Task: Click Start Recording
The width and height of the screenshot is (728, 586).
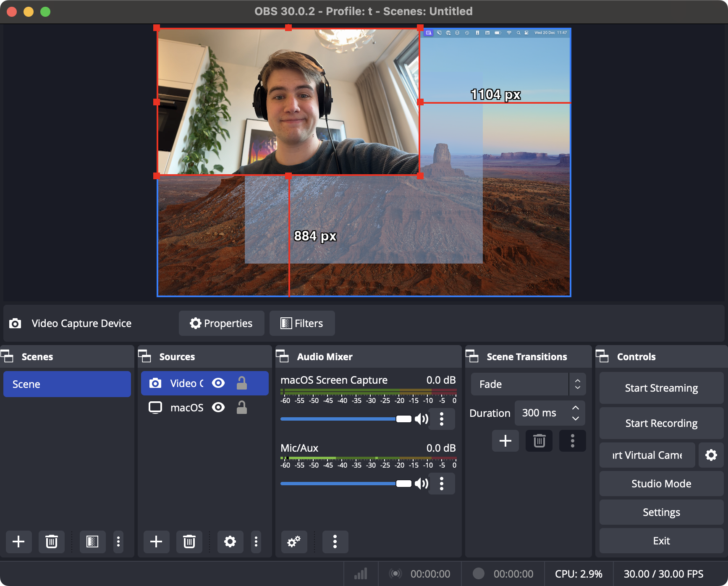Action: (662, 423)
